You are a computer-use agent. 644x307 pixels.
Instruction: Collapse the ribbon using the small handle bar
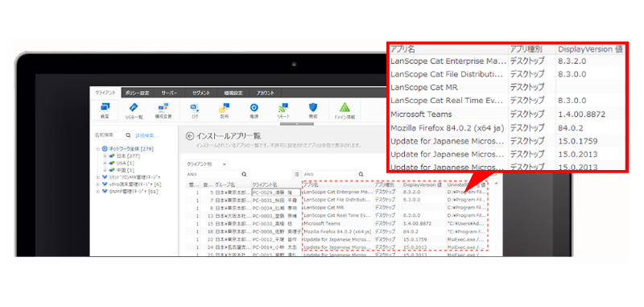(x=296, y=124)
